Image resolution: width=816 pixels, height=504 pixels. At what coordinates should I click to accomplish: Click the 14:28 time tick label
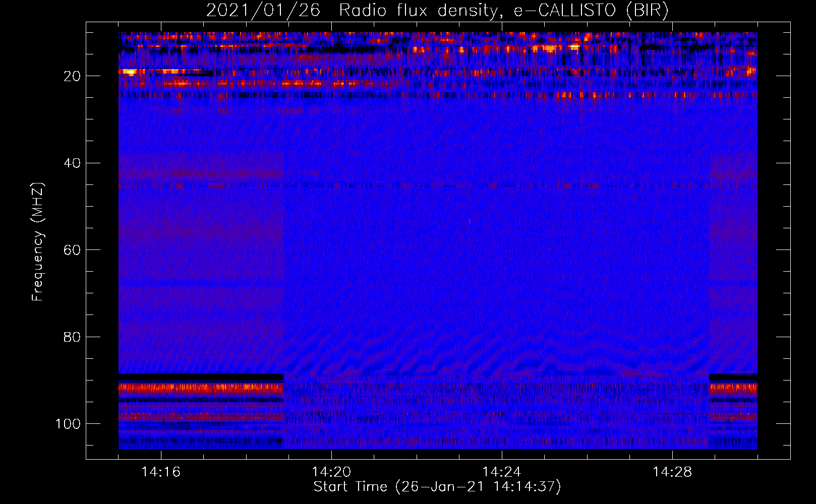672,472
